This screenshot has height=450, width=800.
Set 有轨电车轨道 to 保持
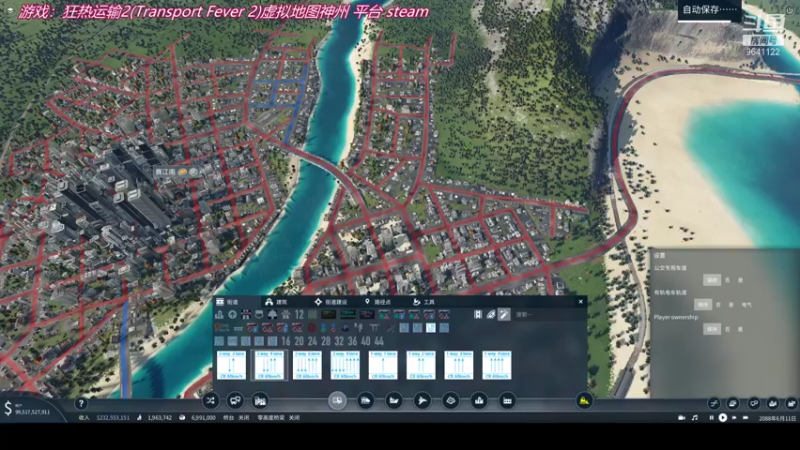[x=703, y=305]
